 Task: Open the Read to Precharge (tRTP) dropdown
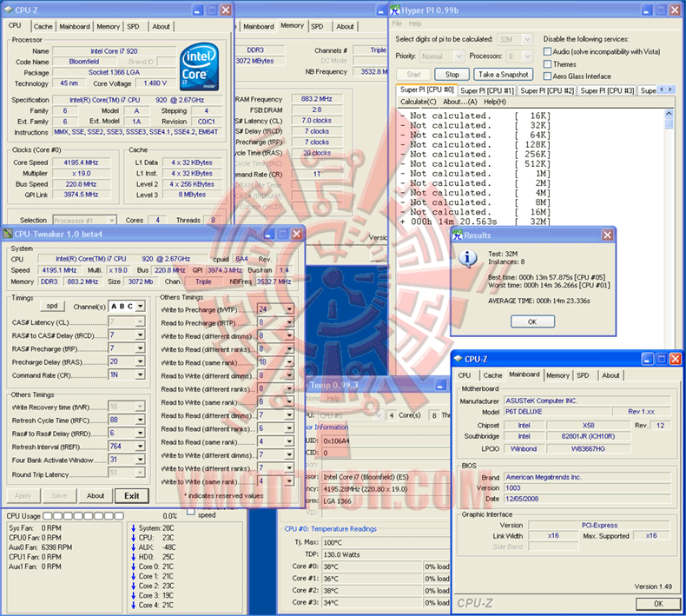tap(289, 322)
